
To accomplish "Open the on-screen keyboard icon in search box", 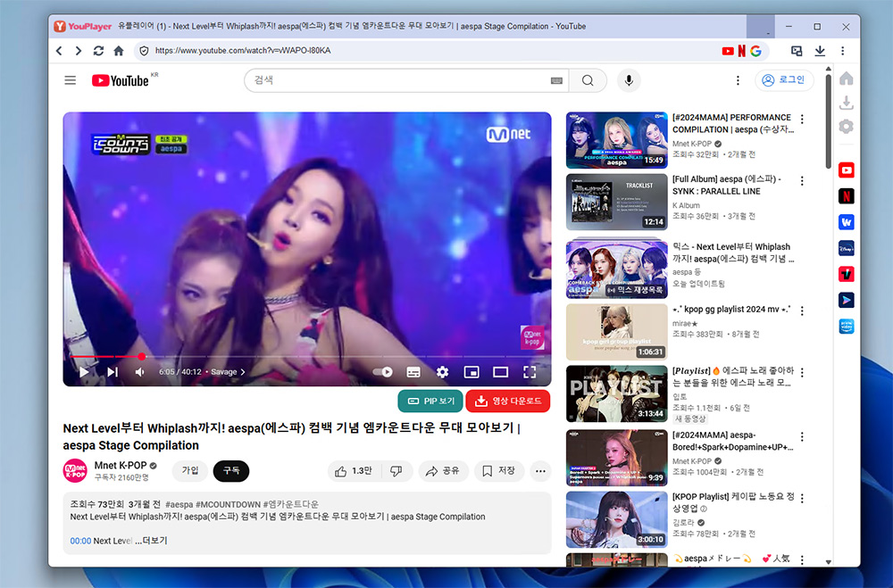I will tap(556, 81).
